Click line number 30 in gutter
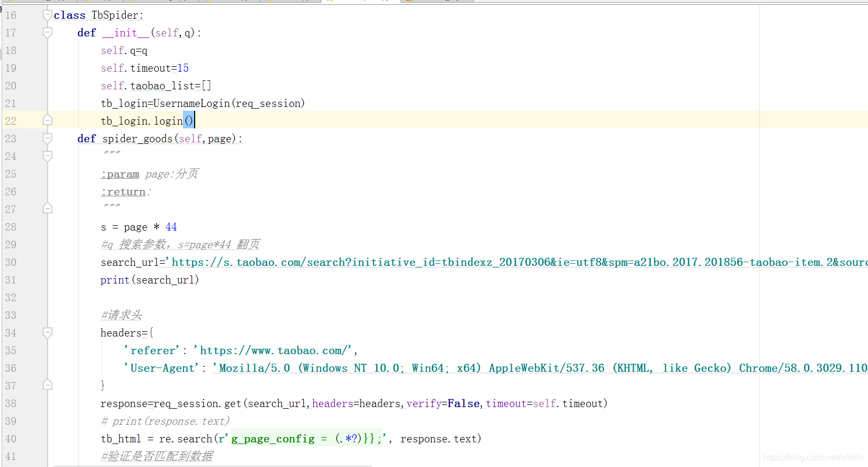Image resolution: width=868 pixels, height=467 pixels. tap(11, 262)
